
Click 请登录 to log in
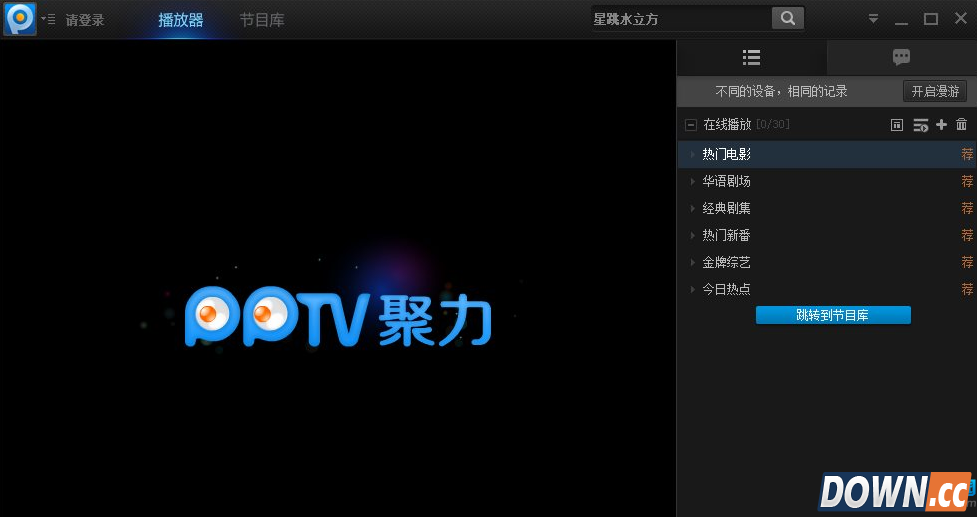[x=85, y=20]
